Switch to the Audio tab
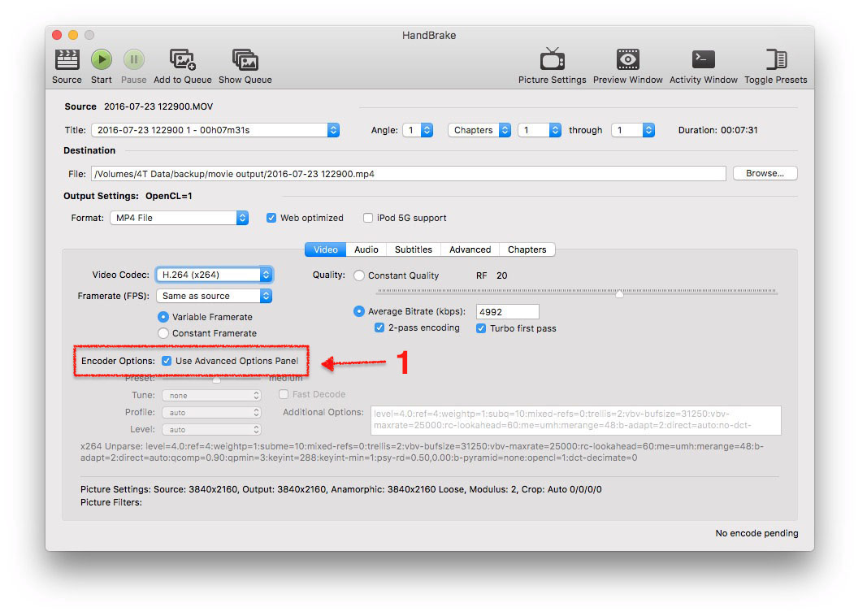This screenshot has width=867, height=616. (366, 249)
